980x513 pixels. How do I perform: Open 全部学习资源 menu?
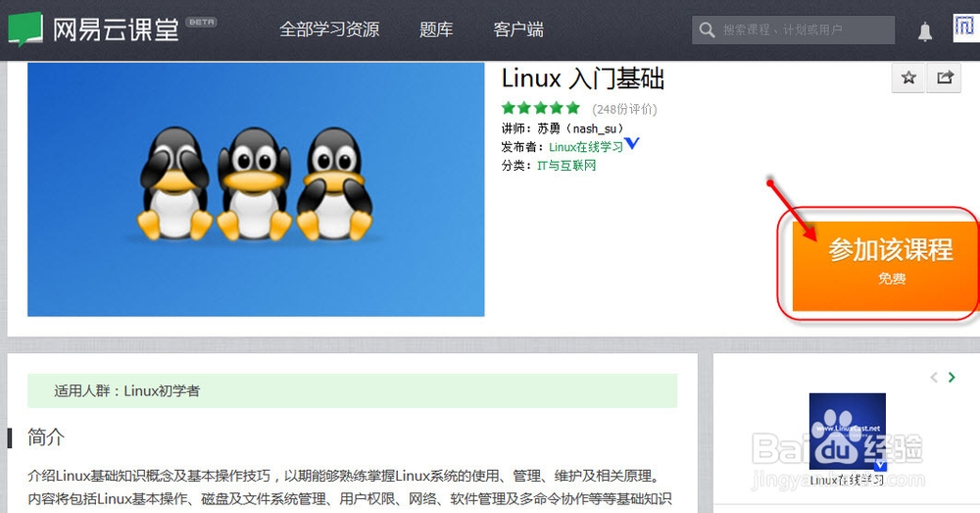[329, 29]
